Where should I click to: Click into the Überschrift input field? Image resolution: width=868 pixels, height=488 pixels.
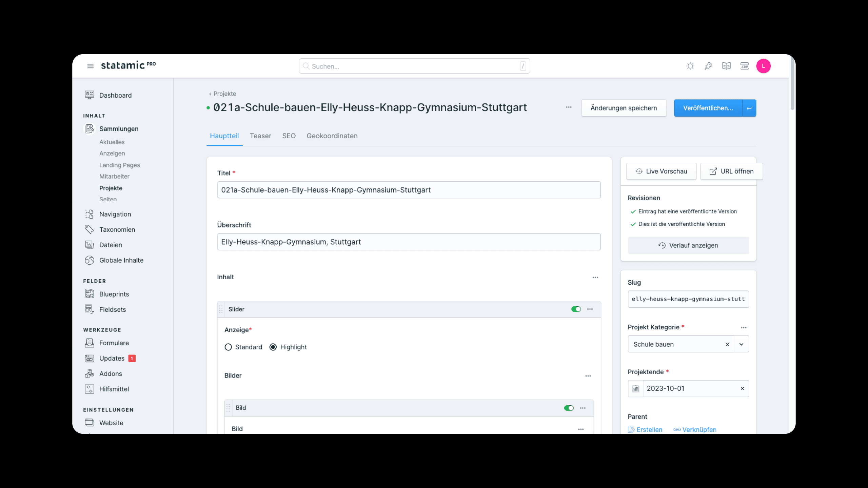pyautogui.click(x=409, y=242)
